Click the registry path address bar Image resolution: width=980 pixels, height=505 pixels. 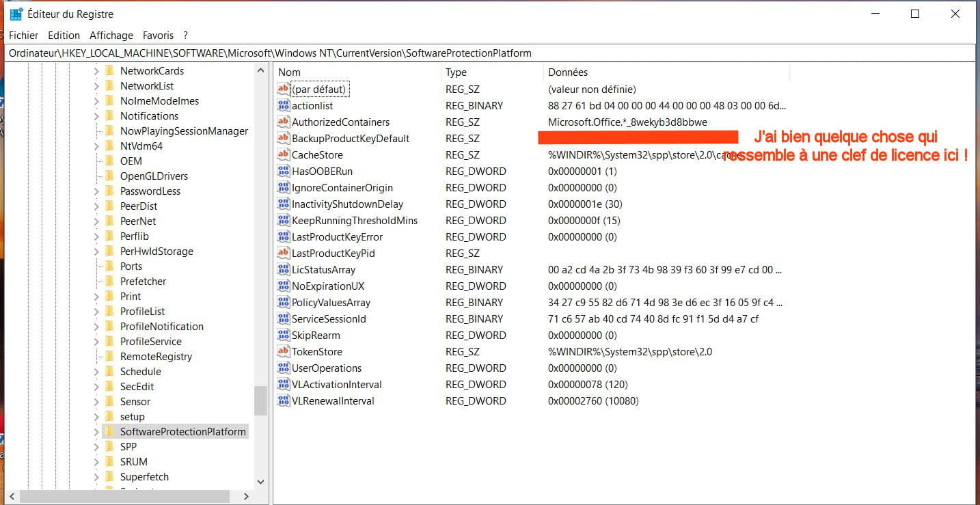tap(490, 53)
